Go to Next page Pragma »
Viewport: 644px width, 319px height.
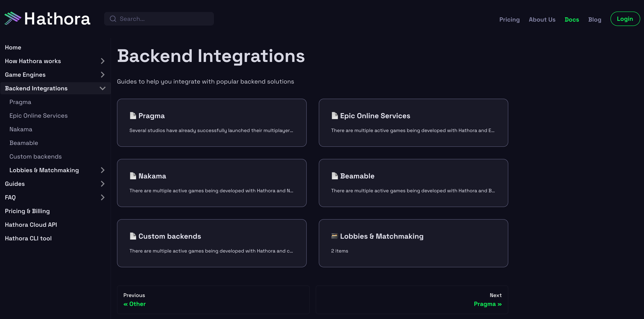point(412,300)
